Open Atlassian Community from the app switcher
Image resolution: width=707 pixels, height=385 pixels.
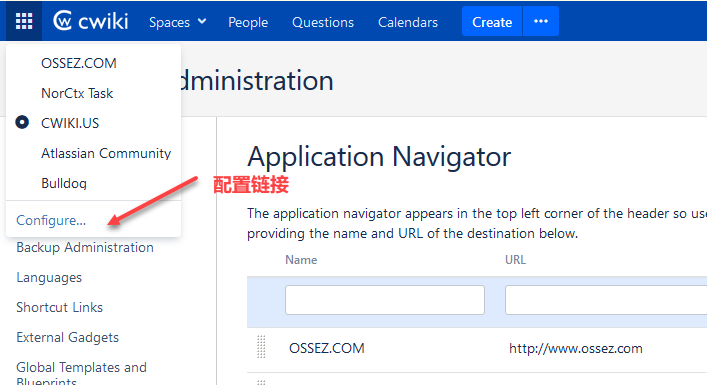[x=106, y=153]
